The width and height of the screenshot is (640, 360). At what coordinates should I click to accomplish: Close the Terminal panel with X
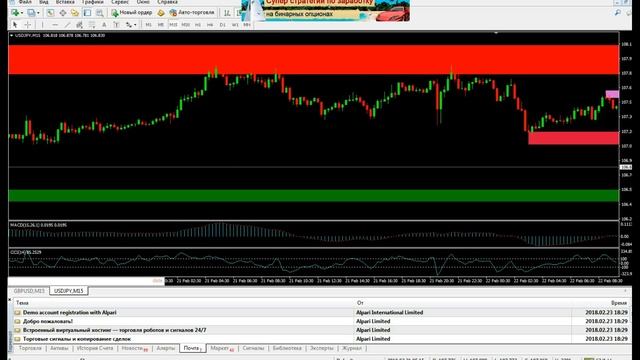coord(10,300)
